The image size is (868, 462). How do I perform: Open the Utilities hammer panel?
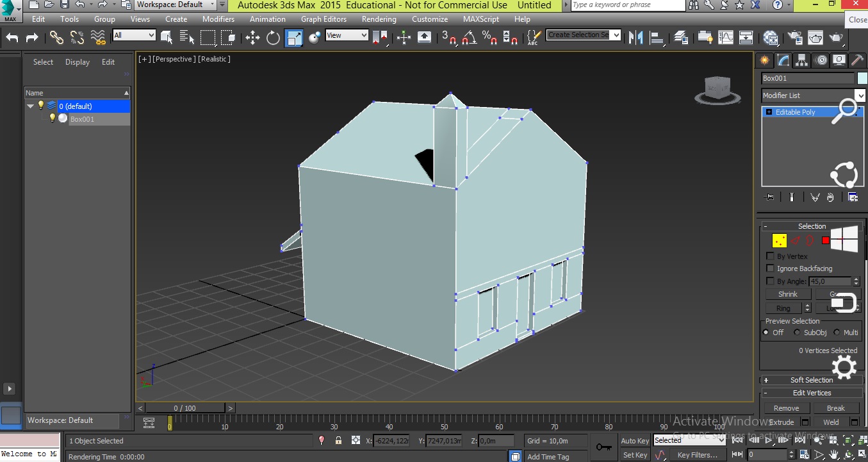[856, 60]
